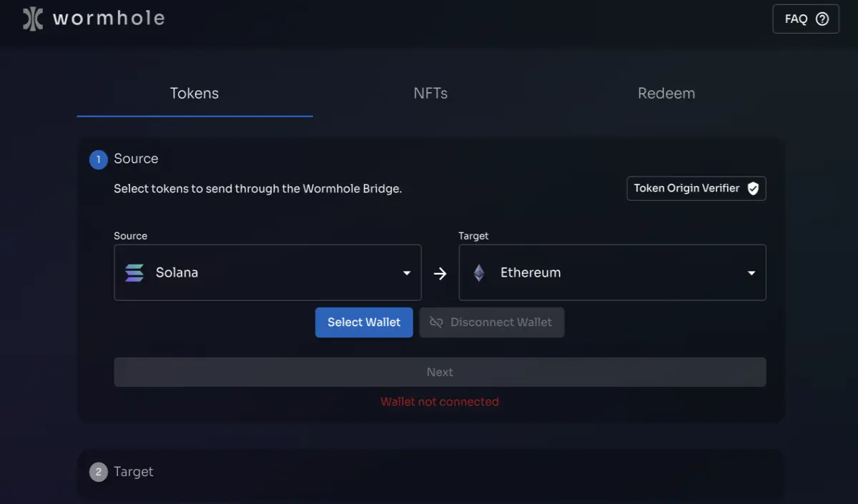Click the Select Wallet button

[x=364, y=322]
